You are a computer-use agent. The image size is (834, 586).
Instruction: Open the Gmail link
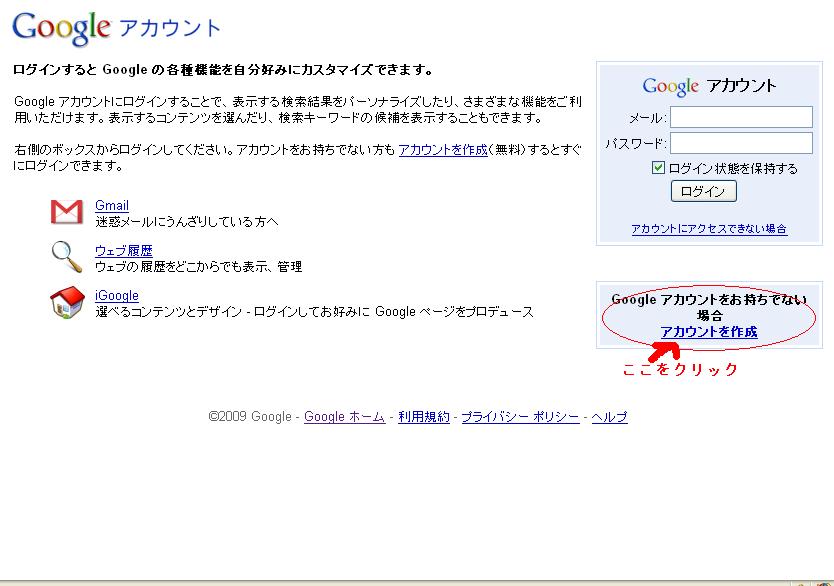(x=112, y=205)
